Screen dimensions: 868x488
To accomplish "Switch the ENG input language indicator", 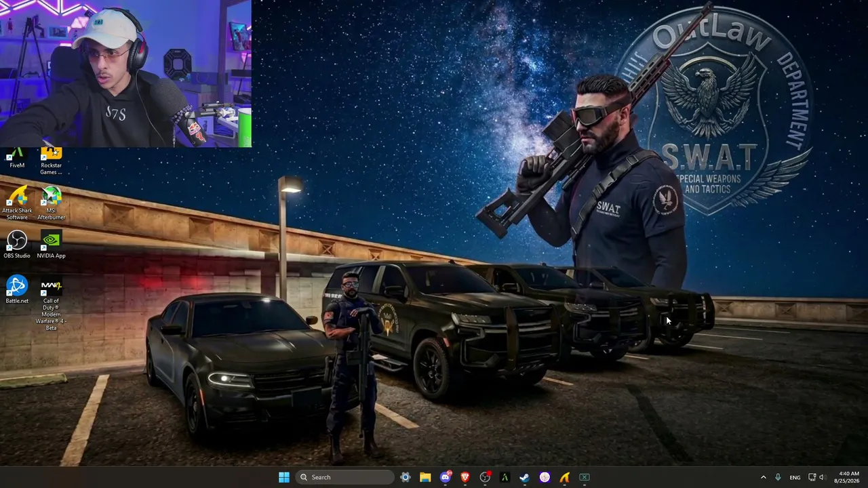I will coord(795,477).
